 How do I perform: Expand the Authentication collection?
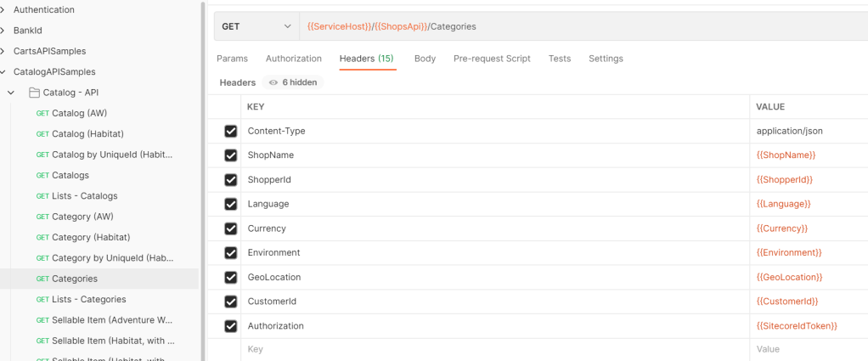[x=4, y=9]
